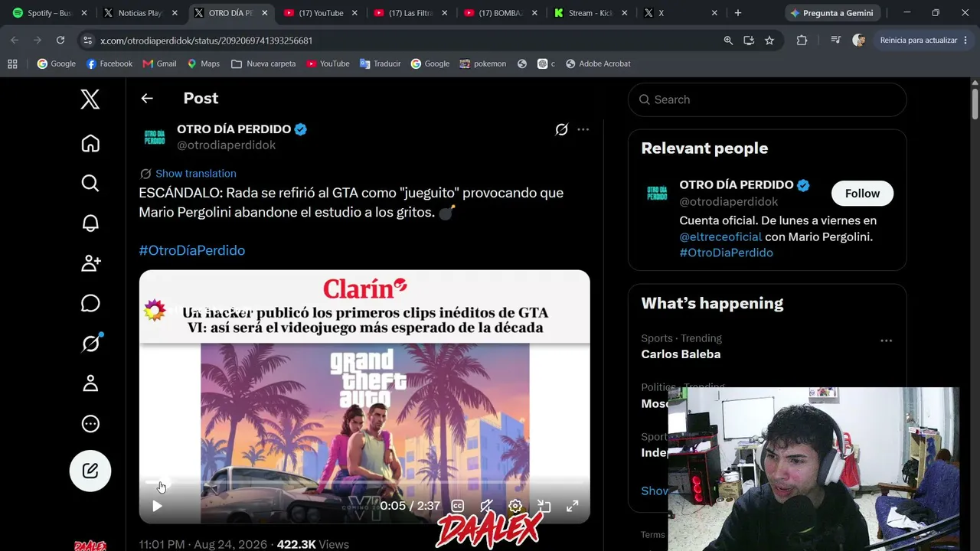Open the Chrome extensions puzzle menu
The height and width of the screenshot is (551, 980).
(802, 40)
